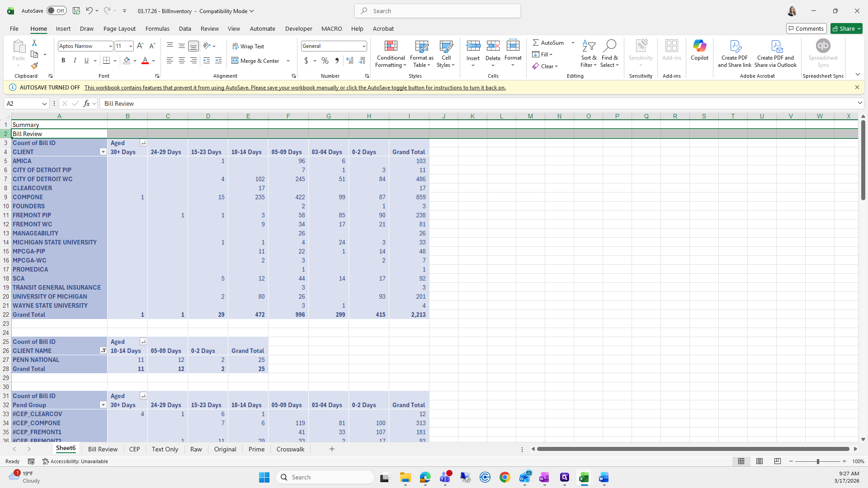This screenshot has height=488, width=868.
Task: Open the CLIENT pivot filter dropdown
Action: point(103,152)
